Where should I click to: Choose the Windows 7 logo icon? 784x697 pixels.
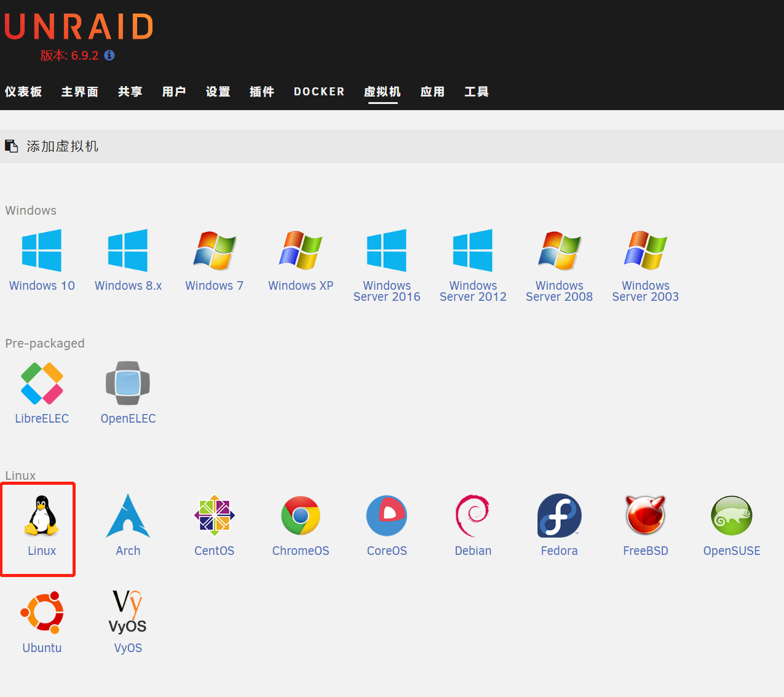(215, 250)
